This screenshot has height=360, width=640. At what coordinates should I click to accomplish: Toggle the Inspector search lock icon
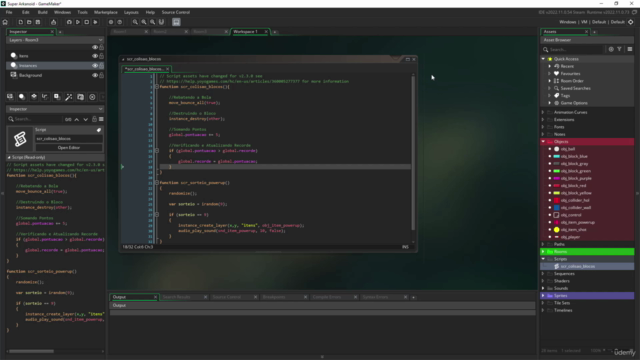[x=94, y=119]
